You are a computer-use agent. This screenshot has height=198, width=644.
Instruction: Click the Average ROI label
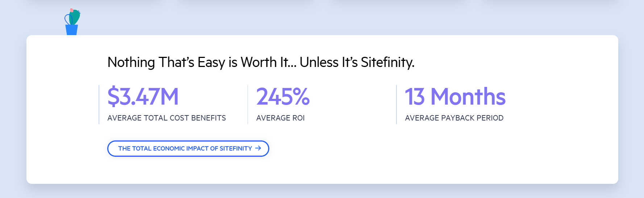click(280, 118)
